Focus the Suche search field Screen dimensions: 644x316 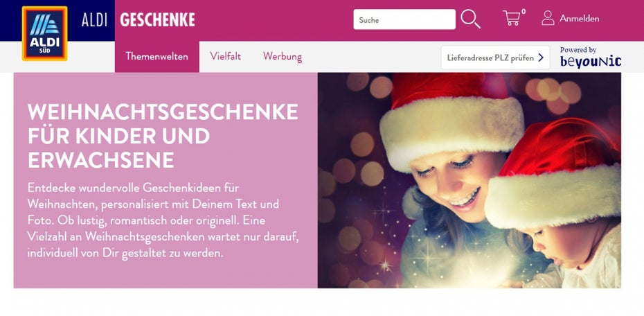404,19
